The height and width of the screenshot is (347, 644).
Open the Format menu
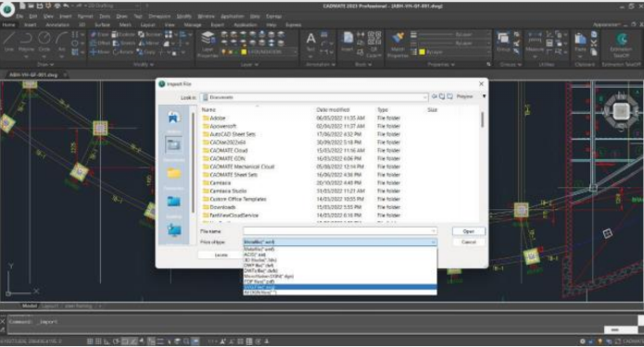click(85, 17)
